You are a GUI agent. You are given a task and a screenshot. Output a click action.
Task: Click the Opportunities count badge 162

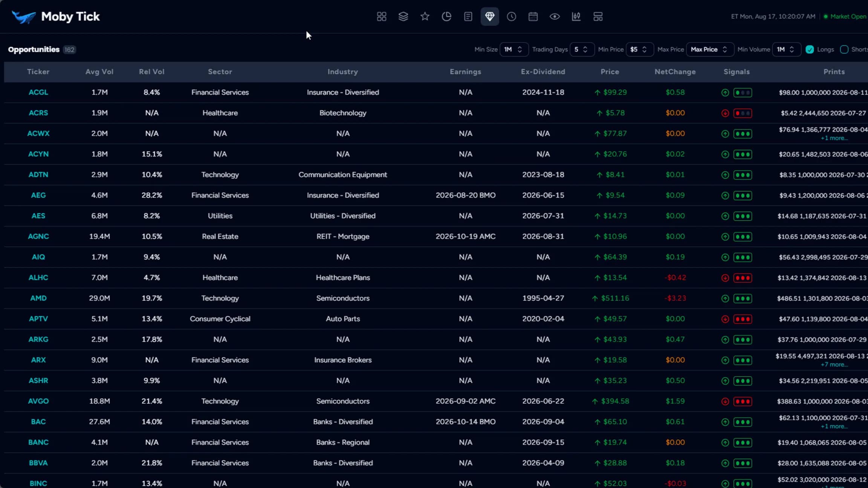tap(69, 50)
